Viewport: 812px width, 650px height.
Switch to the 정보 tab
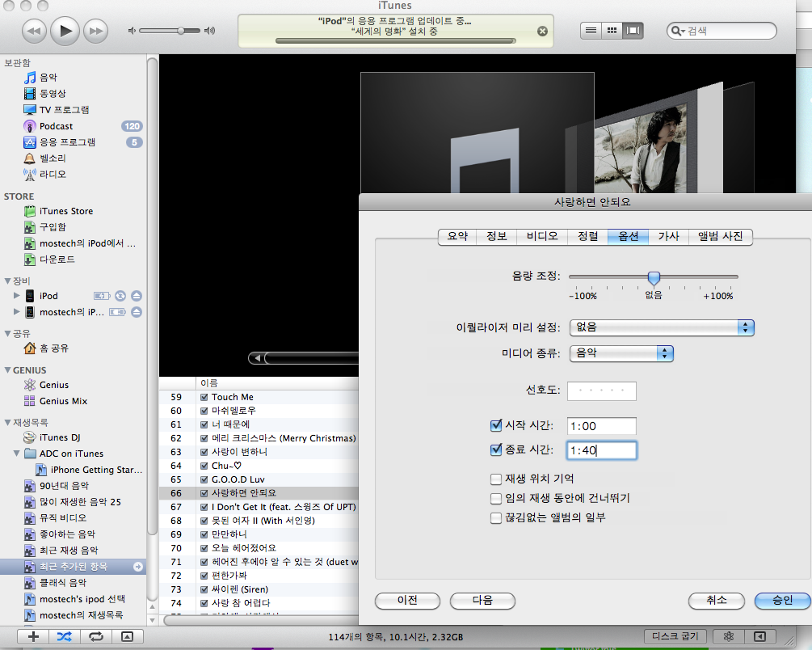(497, 236)
